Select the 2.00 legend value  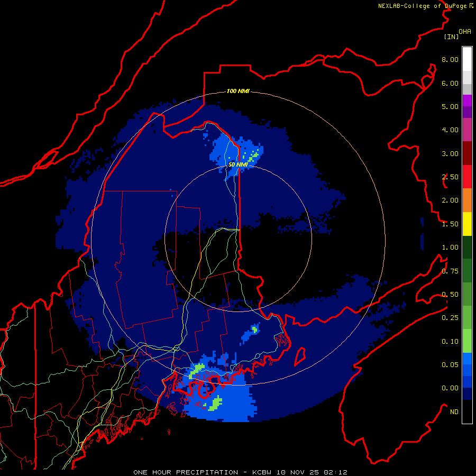point(450,200)
